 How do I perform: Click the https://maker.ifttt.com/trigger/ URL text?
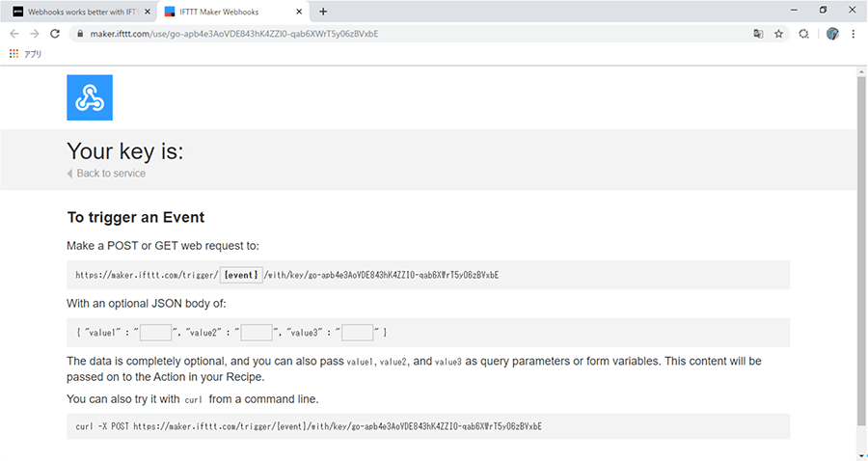(x=147, y=275)
